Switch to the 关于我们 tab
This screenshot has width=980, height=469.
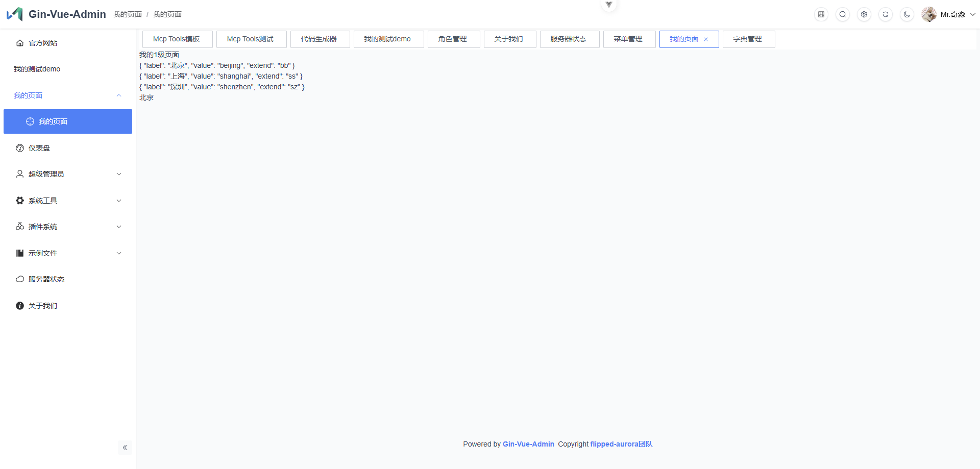(510, 39)
